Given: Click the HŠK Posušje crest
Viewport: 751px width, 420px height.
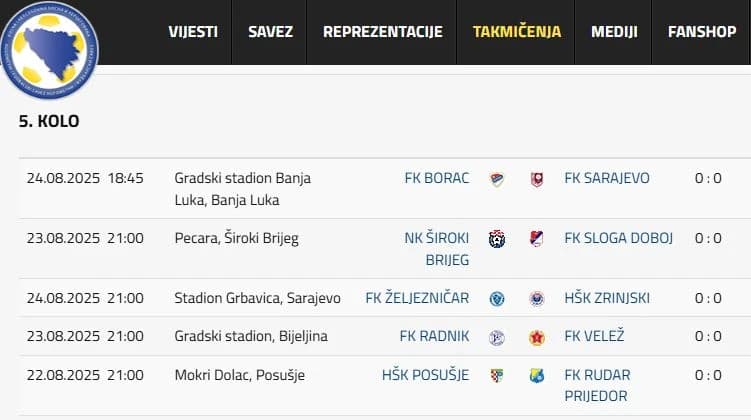Looking at the screenshot, I should click(497, 376).
